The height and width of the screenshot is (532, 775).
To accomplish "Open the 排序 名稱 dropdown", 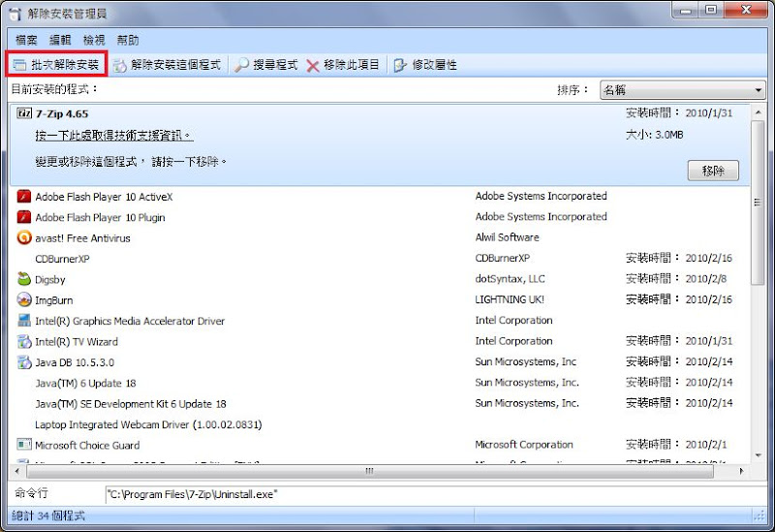I will pos(683,90).
